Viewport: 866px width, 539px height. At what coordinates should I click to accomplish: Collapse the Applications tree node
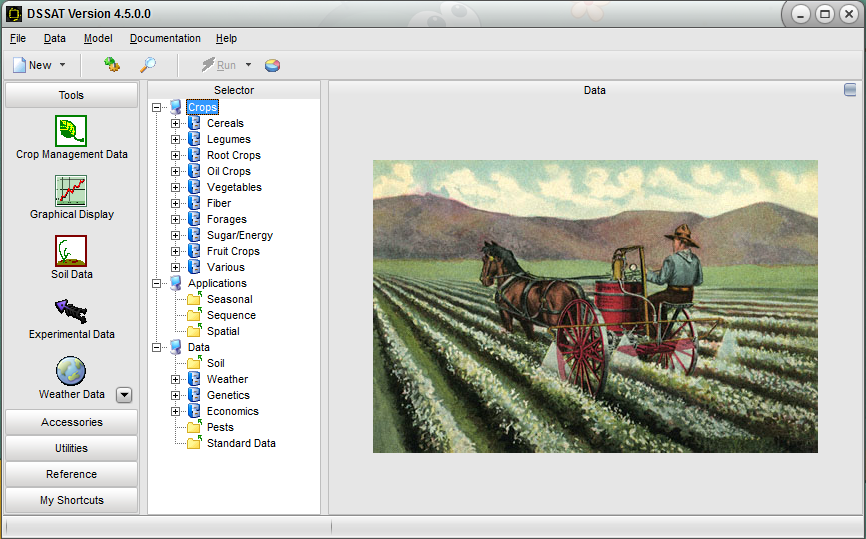tap(156, 283)
